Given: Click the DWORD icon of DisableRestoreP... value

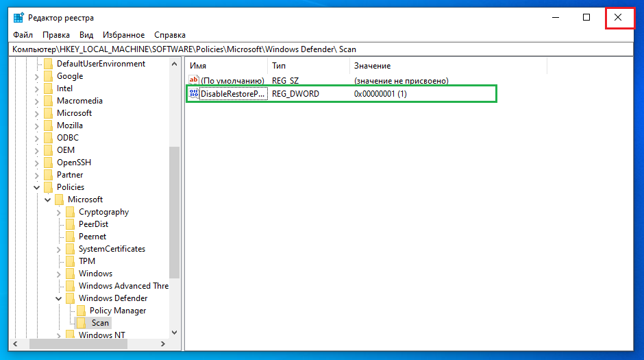Looking at the screenshot, I should pos(193,93).
